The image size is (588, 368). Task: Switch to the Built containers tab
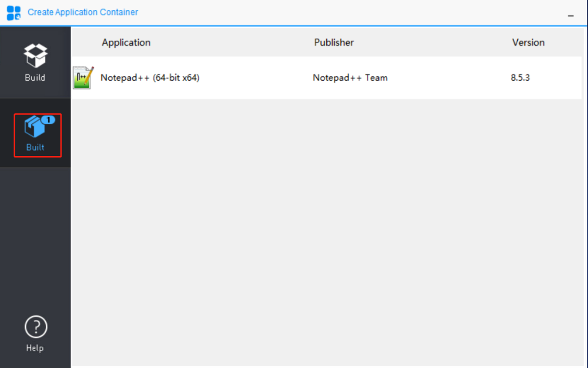point(35,134)
